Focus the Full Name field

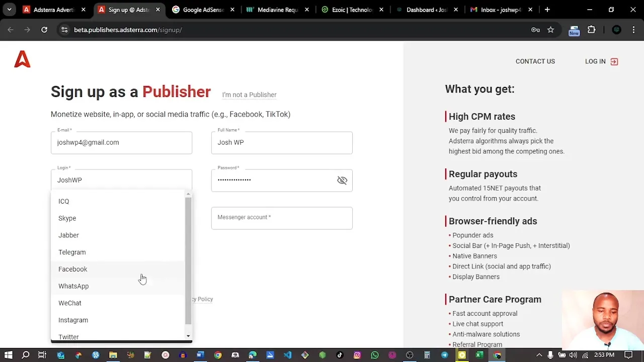point(282,143)
